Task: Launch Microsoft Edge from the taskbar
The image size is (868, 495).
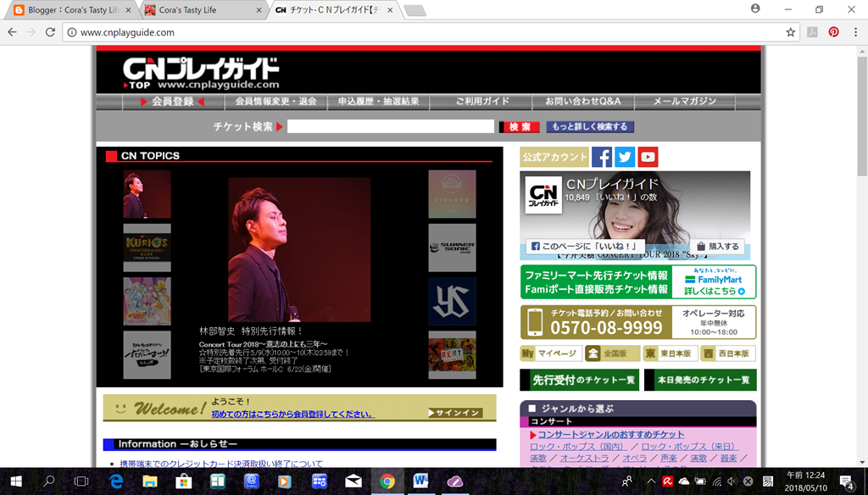Action: [116, 481]
